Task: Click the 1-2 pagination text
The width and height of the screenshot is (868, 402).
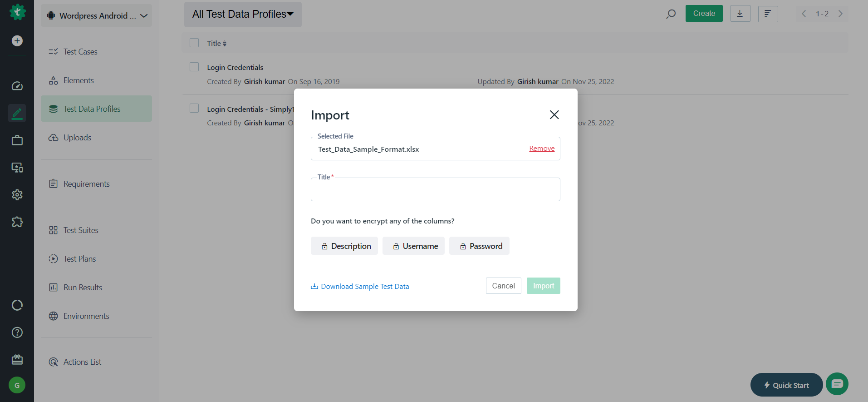Action: (822, 14)
